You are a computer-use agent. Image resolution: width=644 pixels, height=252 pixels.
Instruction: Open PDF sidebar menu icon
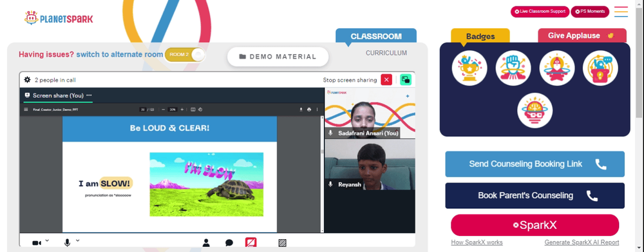(x=26, y=110)
